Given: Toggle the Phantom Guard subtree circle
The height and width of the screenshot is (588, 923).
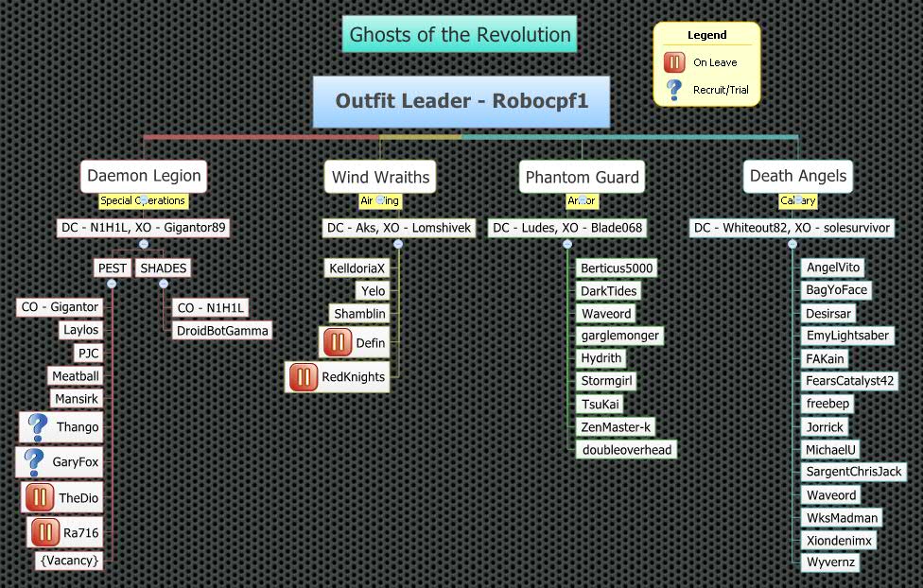Looking at the screenshot, I should click(x=566, y=243).
